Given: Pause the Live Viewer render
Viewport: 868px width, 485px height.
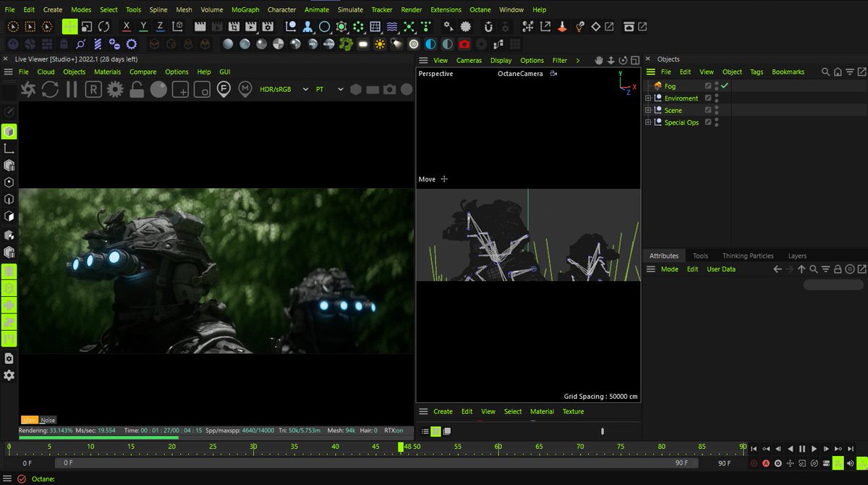Looking at the screenshot, I should coord(72,90).
